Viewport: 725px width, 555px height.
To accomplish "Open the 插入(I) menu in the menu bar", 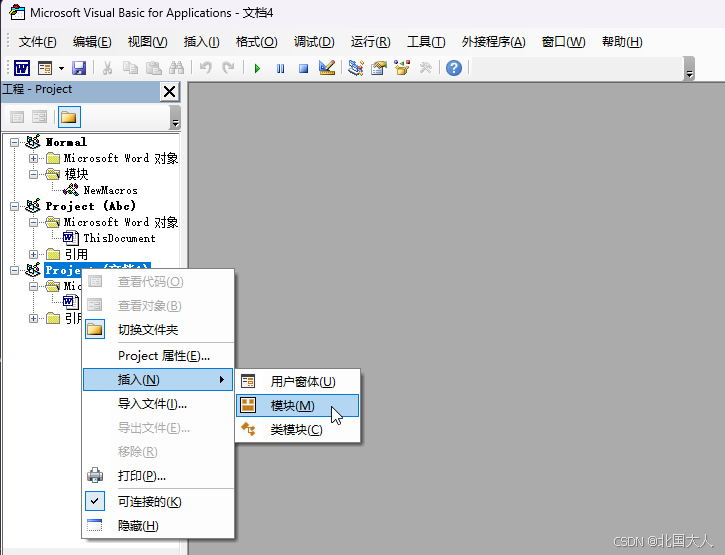I will [x=201, y=42].
